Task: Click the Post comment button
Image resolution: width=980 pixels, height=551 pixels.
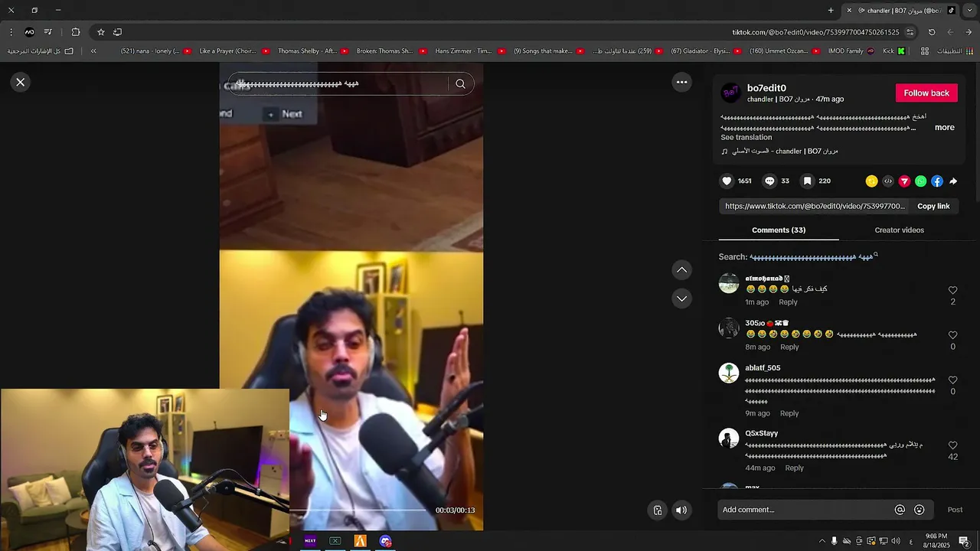Action: [x=955, y=510]
